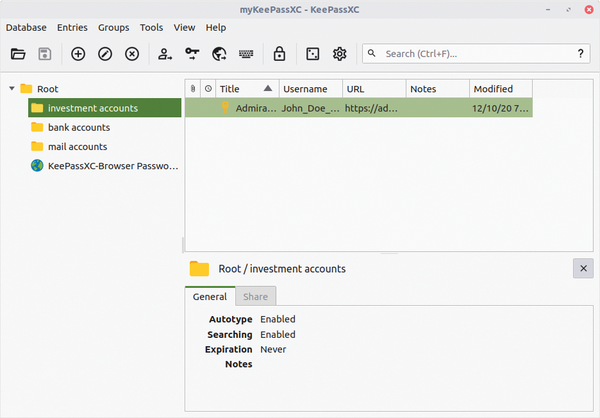The height and width of the screenshot is (418, 600).
Task: Open the Database menu
Action: point(26,28)
